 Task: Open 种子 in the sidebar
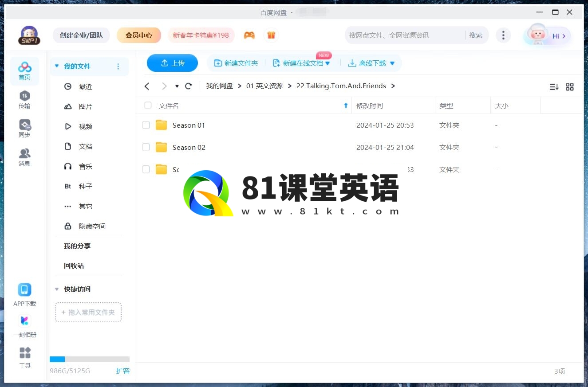click(86, 186)
